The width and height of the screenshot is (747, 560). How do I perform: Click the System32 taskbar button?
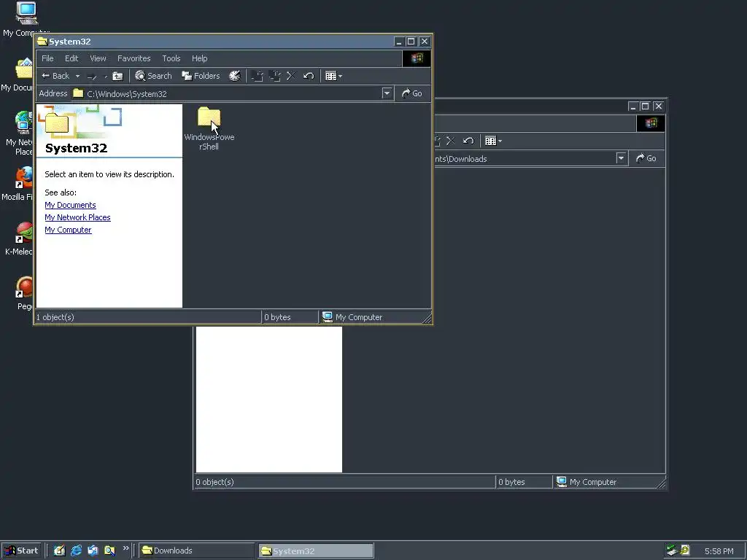(316, 551)
